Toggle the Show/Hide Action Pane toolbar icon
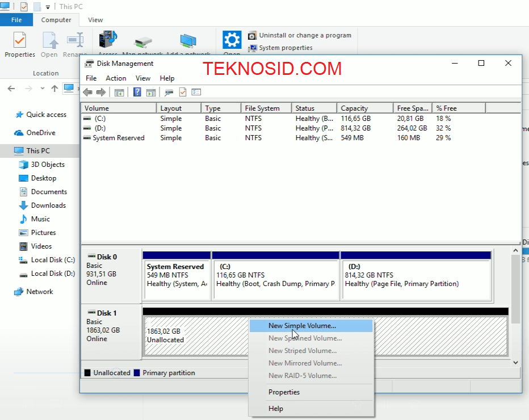This screenshot has height=420, width=529. tap(151, 92)
